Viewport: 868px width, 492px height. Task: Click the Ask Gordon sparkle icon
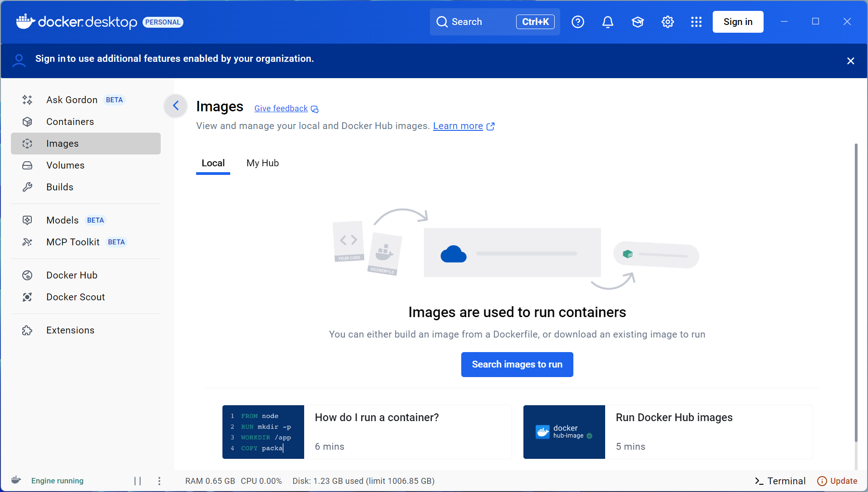coord(27,100)
